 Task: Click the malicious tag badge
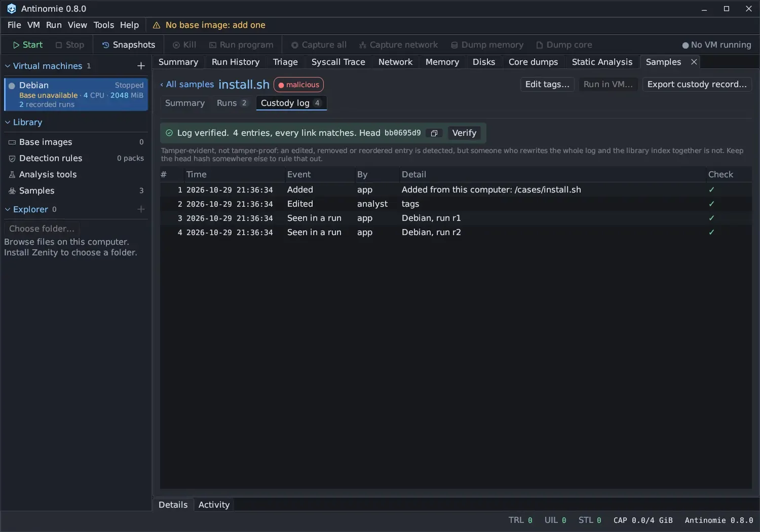pyautogui.click(x=298, y=85)
